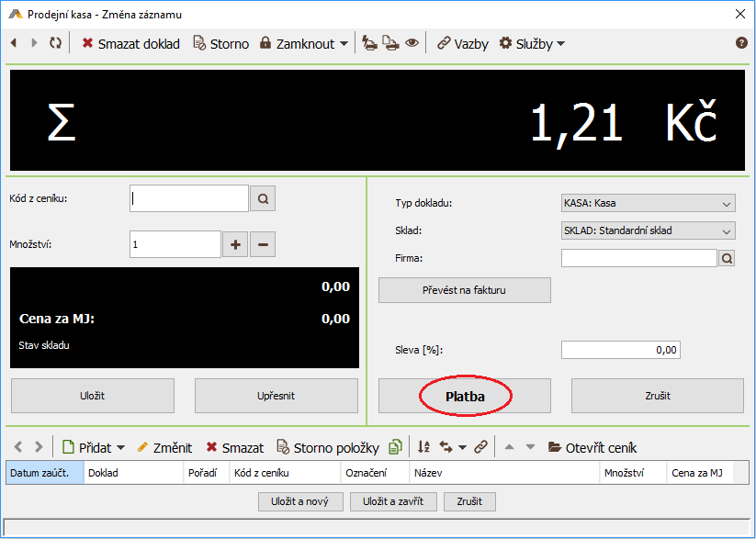The image size is (756, 539).
Task: Click the large Uložit button
Action: pos(93,396)
